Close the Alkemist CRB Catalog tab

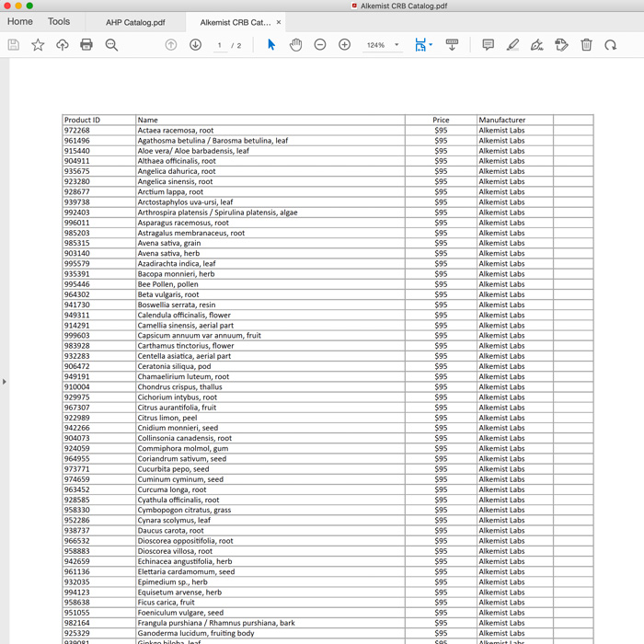tap(279, 22)
